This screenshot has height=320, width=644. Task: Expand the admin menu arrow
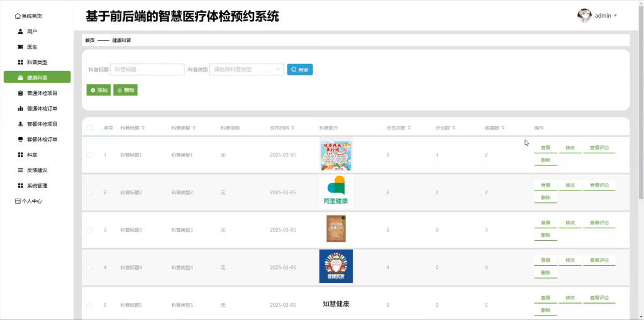coord(615,16)
